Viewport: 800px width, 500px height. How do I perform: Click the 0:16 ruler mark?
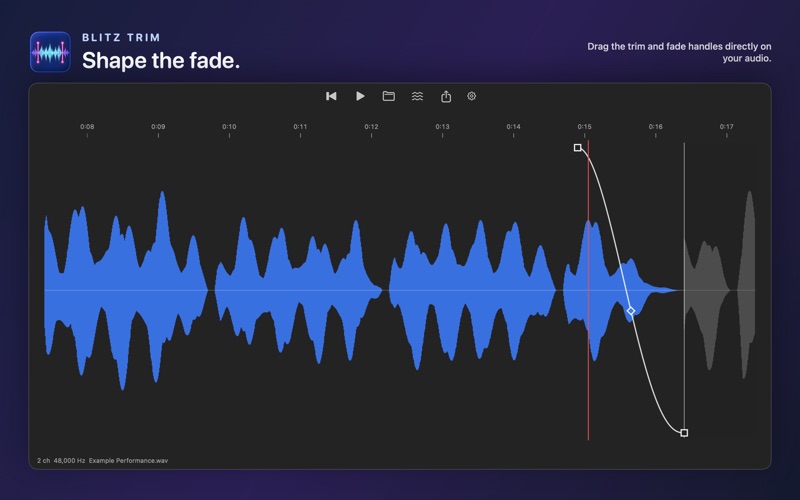(656, 127)
